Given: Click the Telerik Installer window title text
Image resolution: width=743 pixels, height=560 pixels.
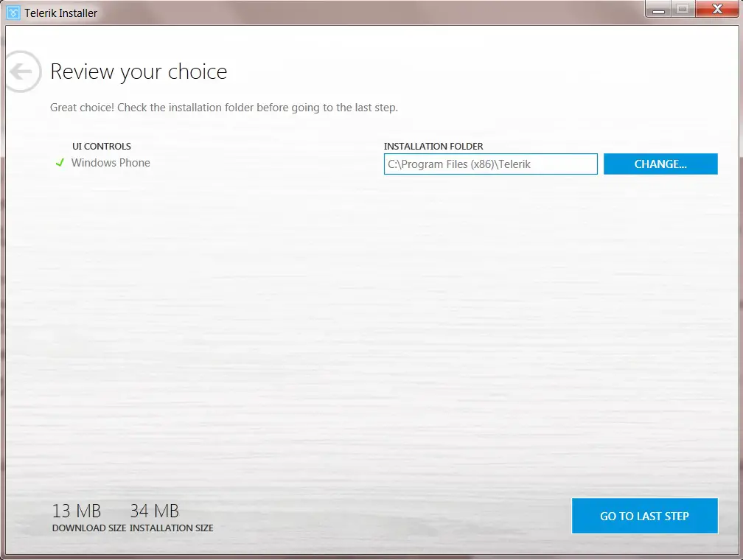Looking at the screenshot, I should coord(61,13).
